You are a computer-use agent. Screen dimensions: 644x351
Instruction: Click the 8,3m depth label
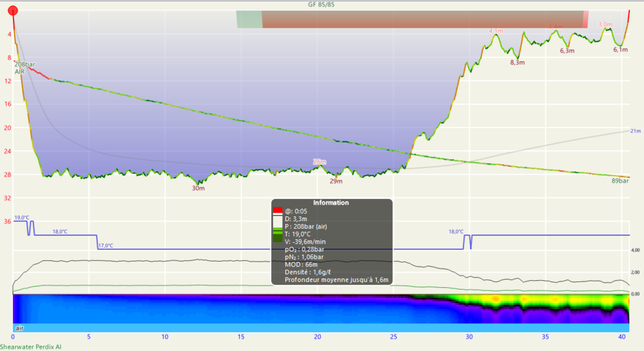[x=518, y=62]
